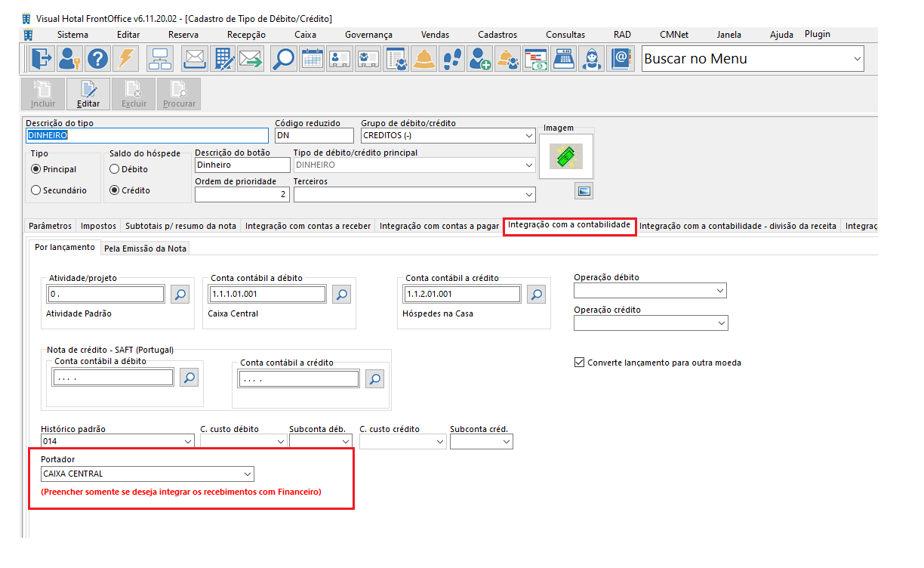
Task: Open the Governança menu
Action: (x=368, y=35)
